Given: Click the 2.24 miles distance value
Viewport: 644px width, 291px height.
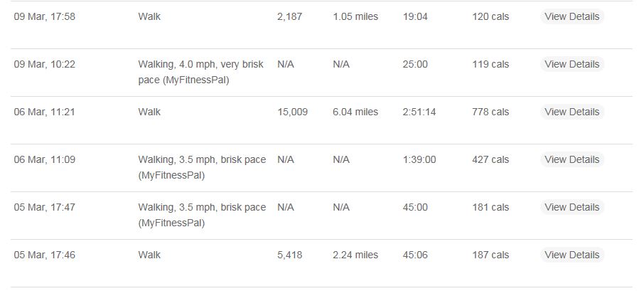Looking at the screenshot, I should coord(355,255).
